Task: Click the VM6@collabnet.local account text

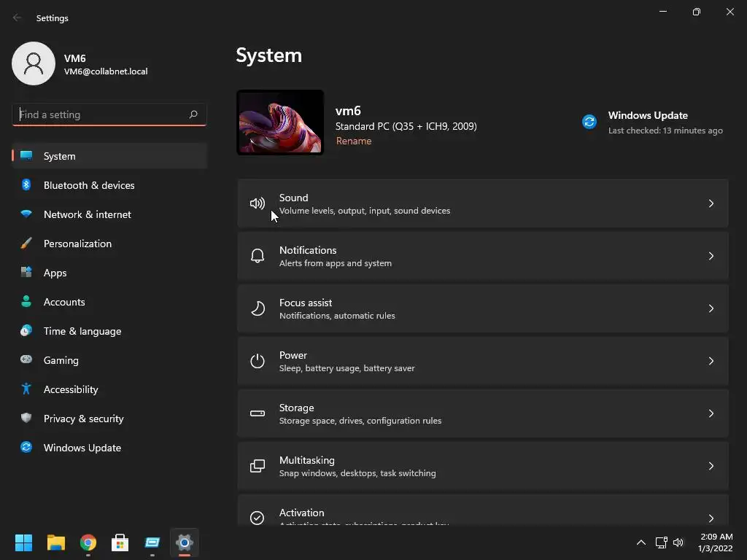Action: click(106, 71)
